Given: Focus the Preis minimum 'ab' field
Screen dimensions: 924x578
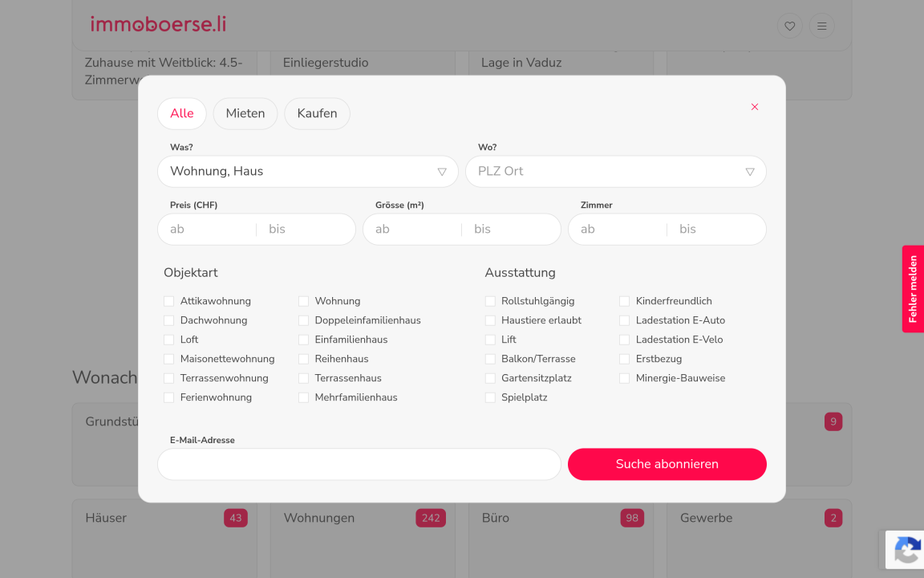Looking at the screenshot, I should (x=207, y=230).
